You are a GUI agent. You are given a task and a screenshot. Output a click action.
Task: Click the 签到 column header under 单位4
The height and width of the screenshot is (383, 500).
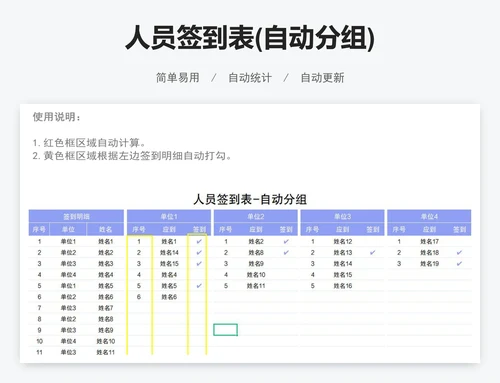[x=459, y=229]
